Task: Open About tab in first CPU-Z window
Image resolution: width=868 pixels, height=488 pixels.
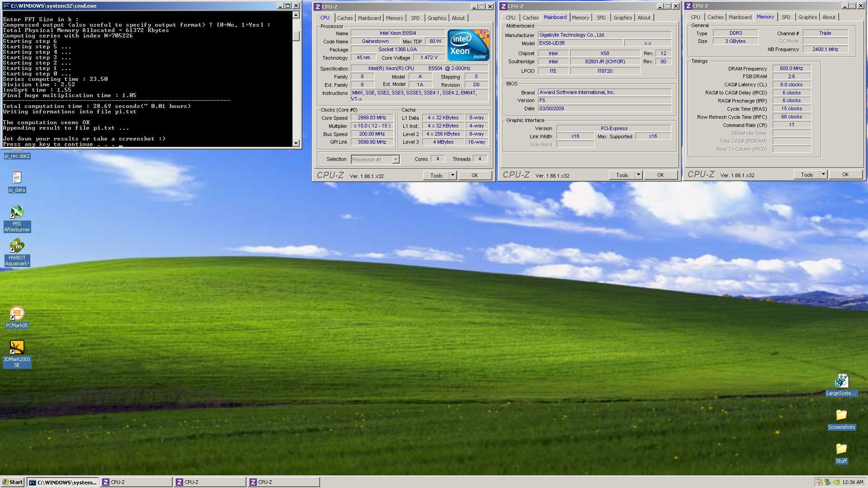Action: [x=458, y=18]
